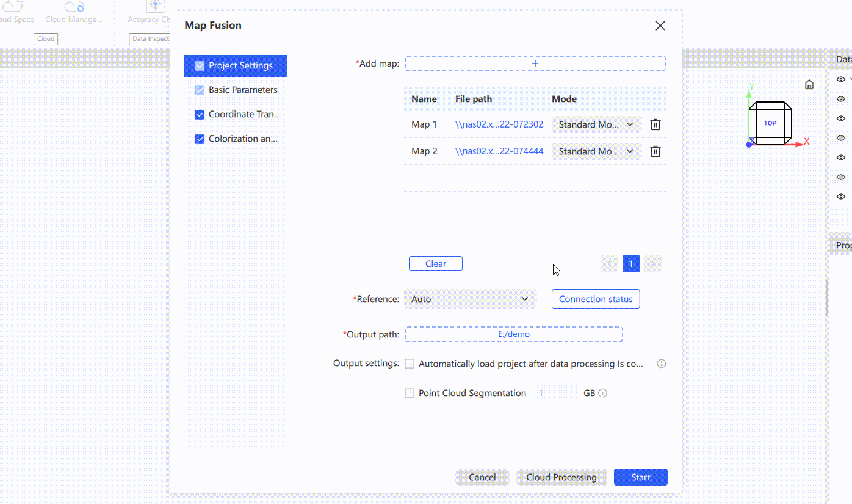Image resolution: width=852 pixels, height=504 pixels.
Task: Open the Map 2 file path link
Action: 499,151
